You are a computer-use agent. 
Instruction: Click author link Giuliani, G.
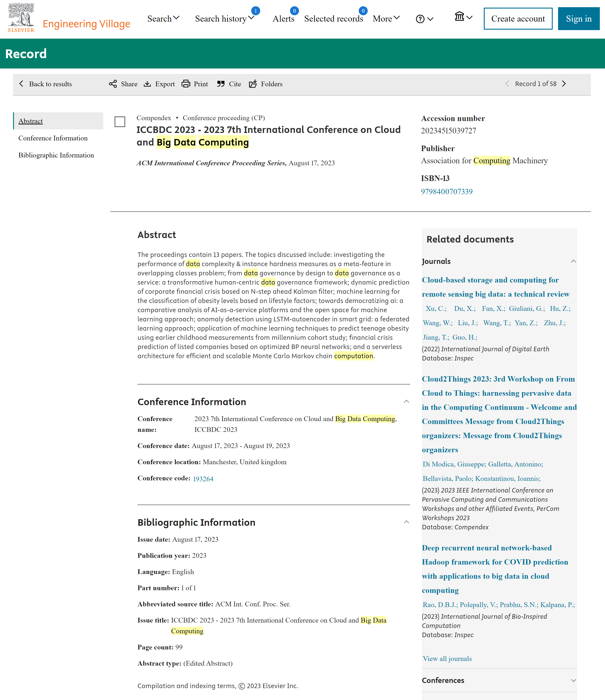[x=527, y=308]
